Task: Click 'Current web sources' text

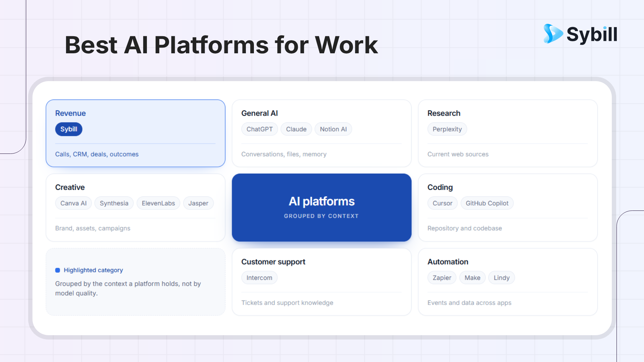Action: pyautogui.click(x=458, y=154)
